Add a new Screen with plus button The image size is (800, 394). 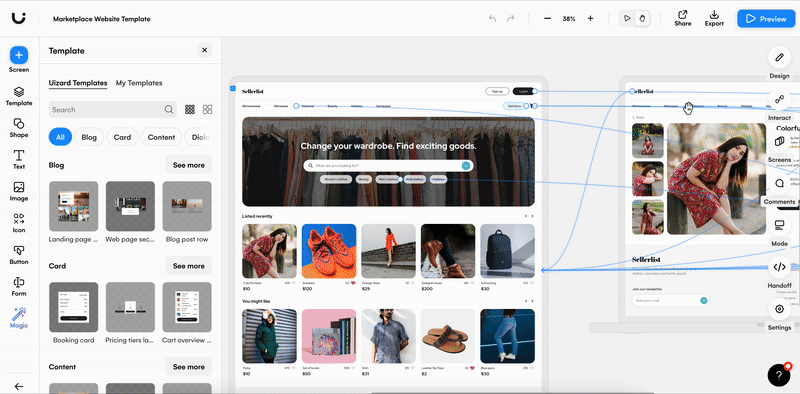tap(19, 55)
